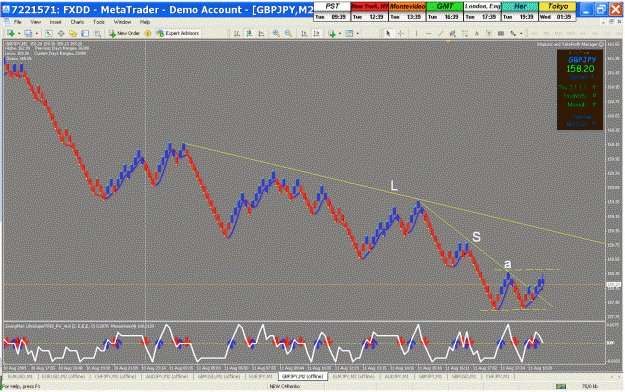The image size is (625, 392).
Task: Expand the Arrows dropdown arrow
Action: pos(521,34)
